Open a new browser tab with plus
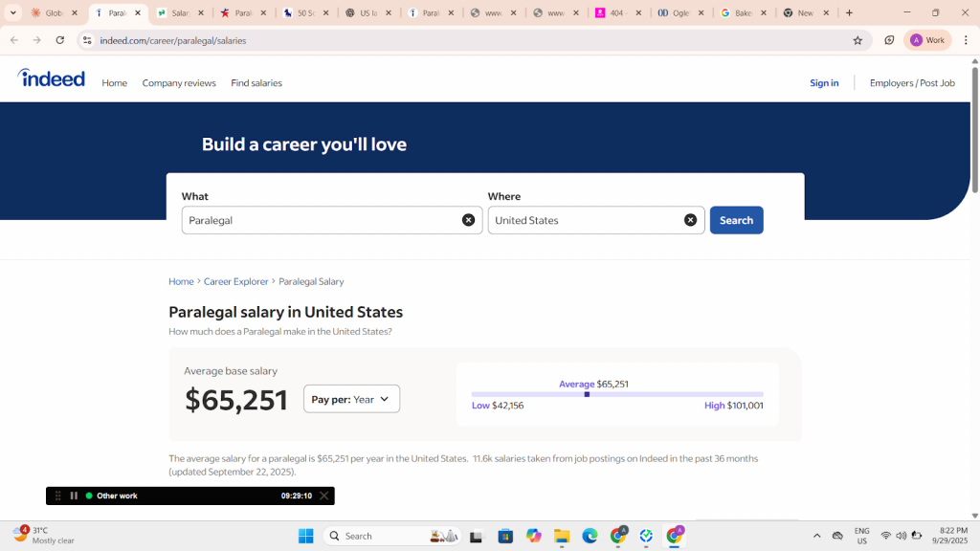Viewport: 980px width, 551px height. (x=849, y=13)
